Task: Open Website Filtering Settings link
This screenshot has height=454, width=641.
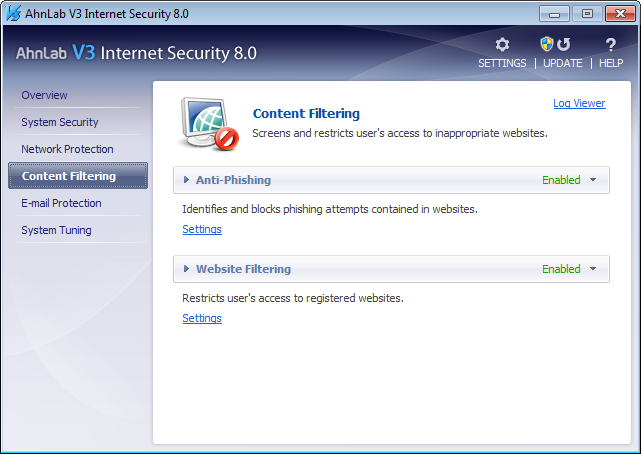Action: (x=202, y=318)
